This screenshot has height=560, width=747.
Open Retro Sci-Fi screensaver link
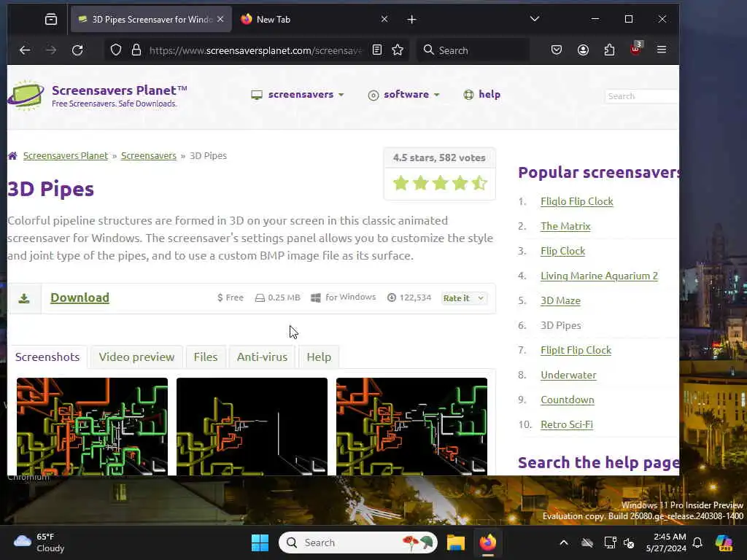point(567,424)
